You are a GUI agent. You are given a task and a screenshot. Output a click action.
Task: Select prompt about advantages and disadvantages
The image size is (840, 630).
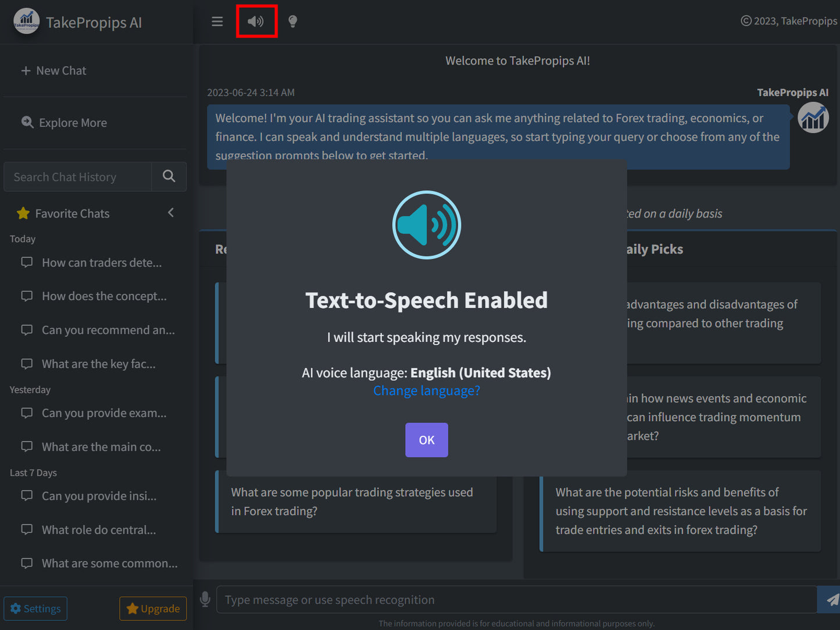[x=724, y=323]
